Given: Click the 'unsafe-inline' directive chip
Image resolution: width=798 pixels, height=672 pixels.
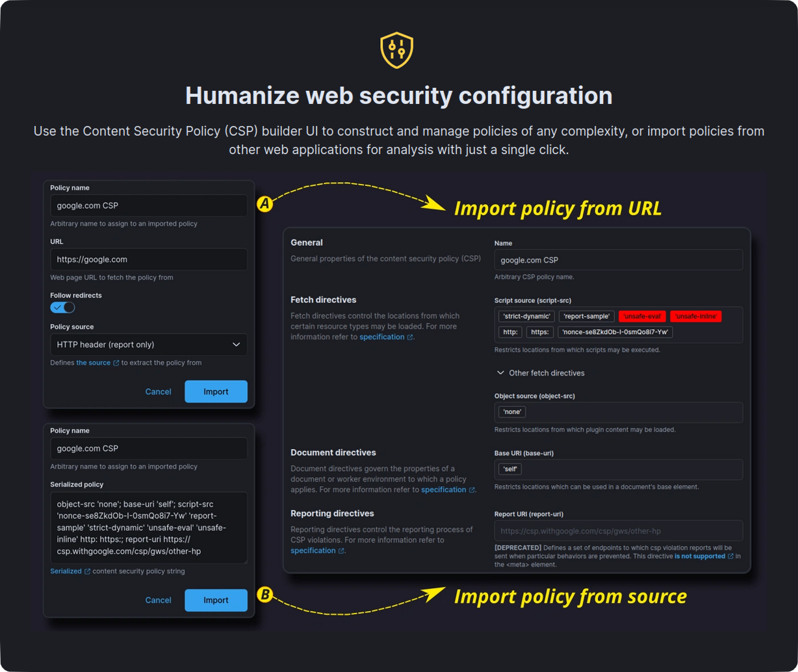Looking at the screenshot, I should (695, 316).
